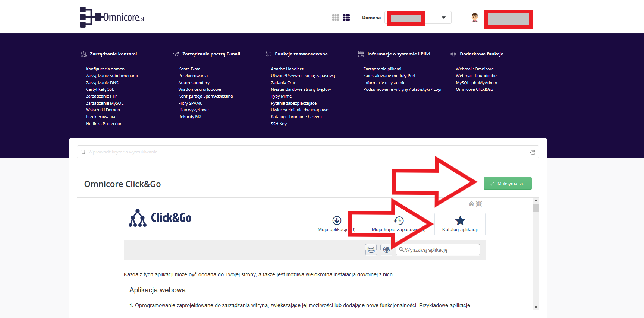The width and height of the screenshot is (644, 318).
Task: Open the Zarządzanie DNS link
Action: tap(102, 83)
